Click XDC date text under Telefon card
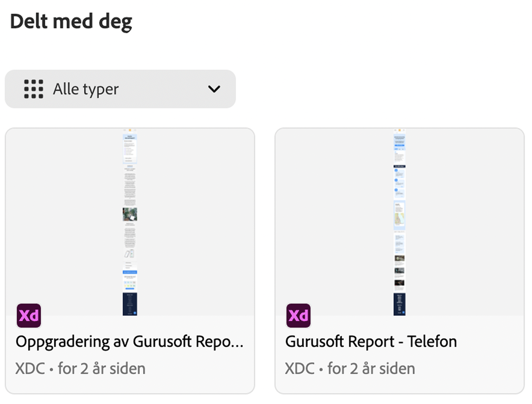This screenshot has height=404, width=532. click(x=350, y=369)
